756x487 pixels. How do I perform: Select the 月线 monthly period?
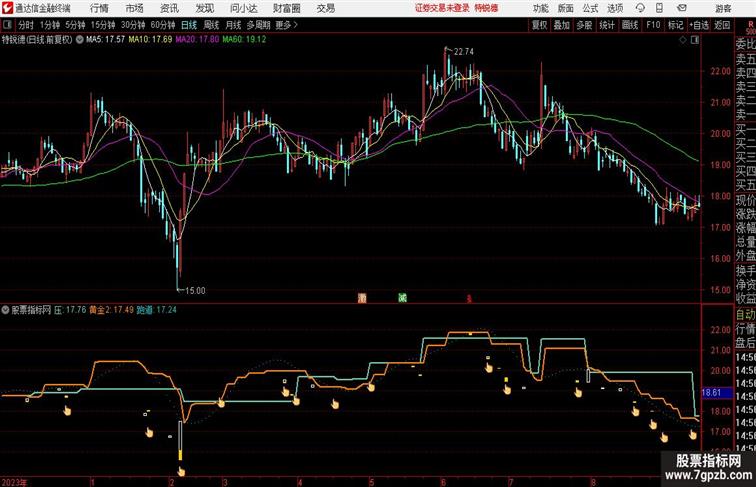(x=233, y=25)
